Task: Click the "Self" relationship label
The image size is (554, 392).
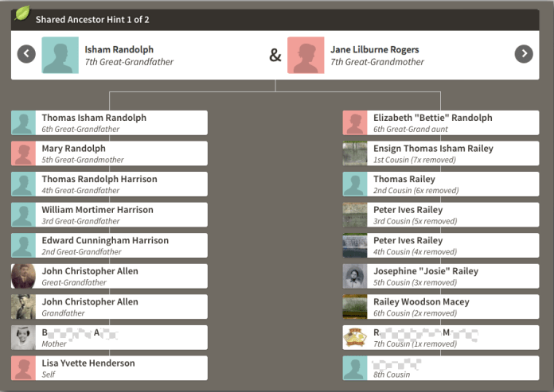Action: tap(49, 375)
